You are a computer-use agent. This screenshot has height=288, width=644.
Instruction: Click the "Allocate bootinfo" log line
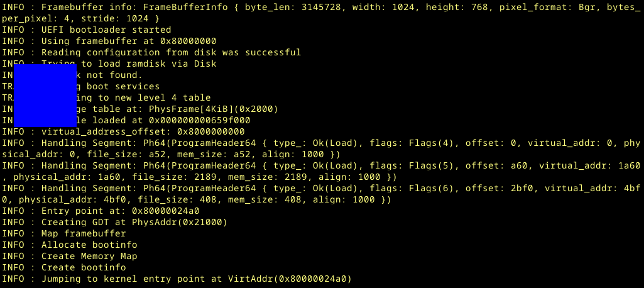coord(89,245)
